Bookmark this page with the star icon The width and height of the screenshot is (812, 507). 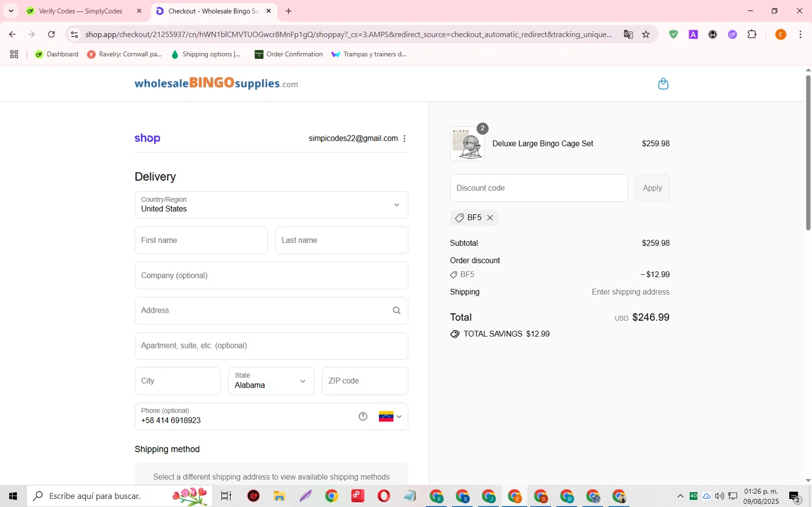click(x=646, y=34)
